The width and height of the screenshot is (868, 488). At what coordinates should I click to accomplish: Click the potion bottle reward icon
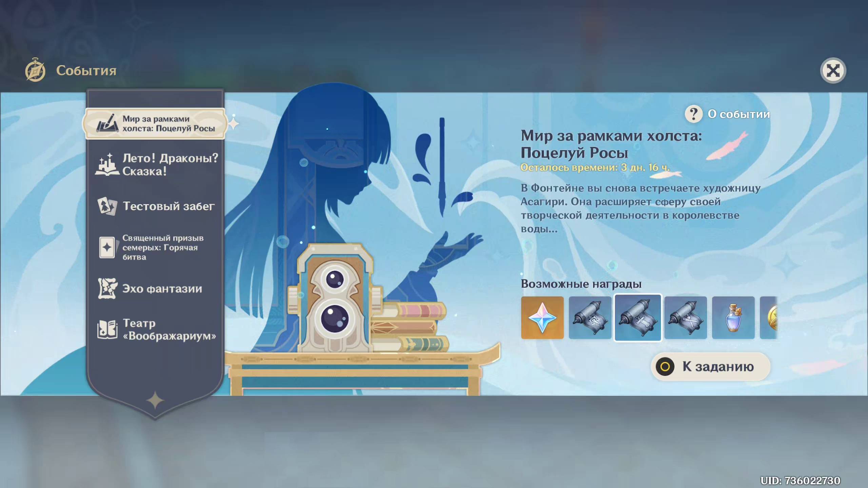point(733,318)
